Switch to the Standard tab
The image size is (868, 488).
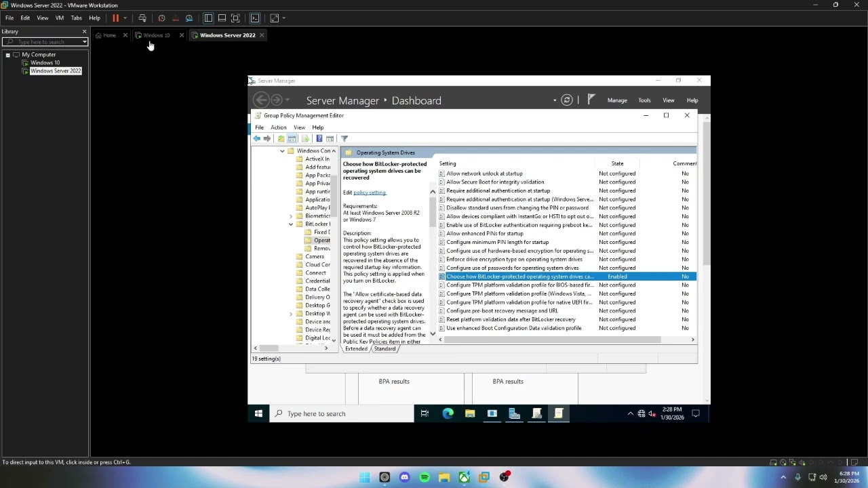(x=384, y=349)
